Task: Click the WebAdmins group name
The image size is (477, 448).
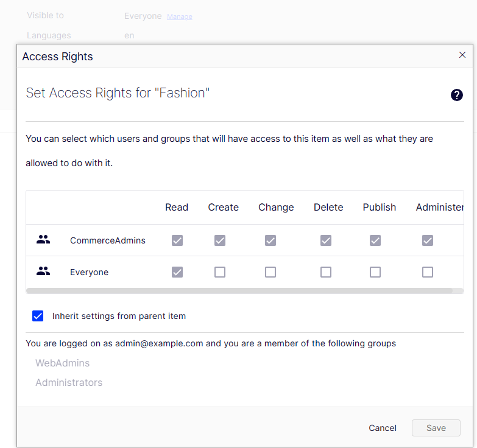Action: 62,363
